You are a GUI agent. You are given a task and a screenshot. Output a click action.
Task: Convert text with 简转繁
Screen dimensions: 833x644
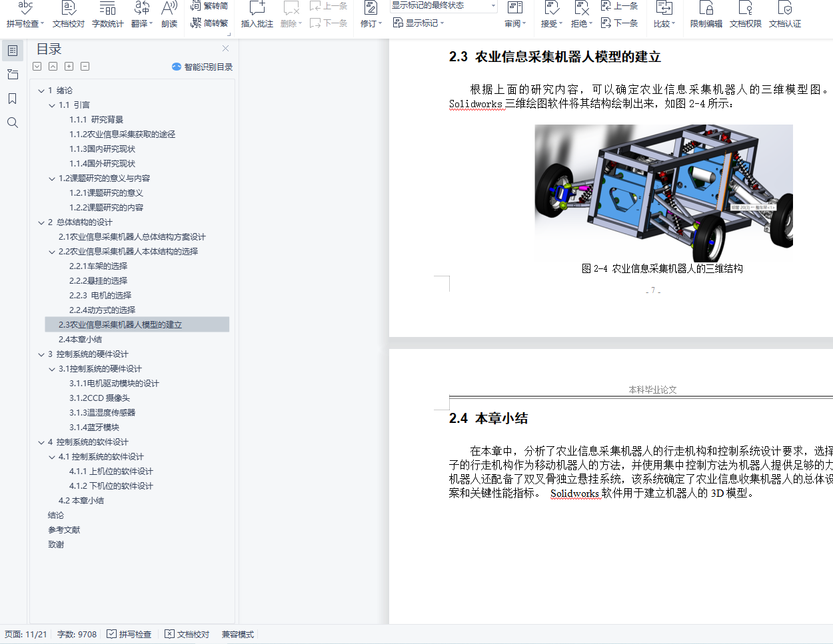(209, 23)
